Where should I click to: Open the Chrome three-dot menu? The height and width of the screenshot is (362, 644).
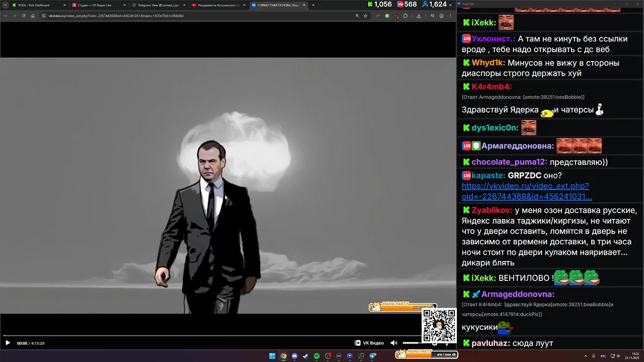click(450, 16)
